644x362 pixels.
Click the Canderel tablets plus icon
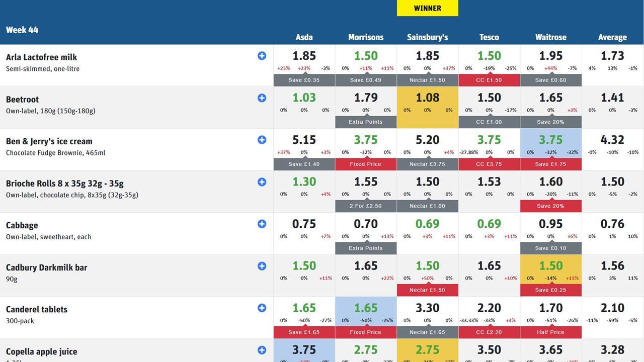tap(262, 308)
